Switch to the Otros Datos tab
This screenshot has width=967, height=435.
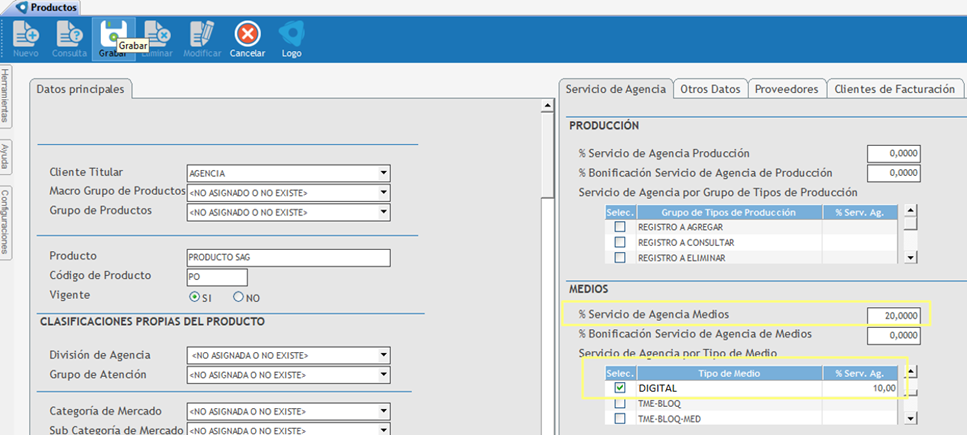(710, 89)
